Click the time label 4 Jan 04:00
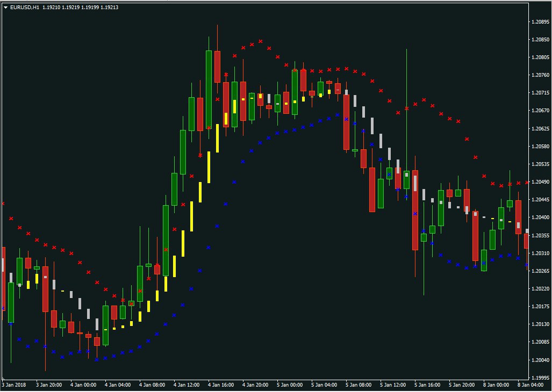Viewport: 552px width, 392px height. click(x=118, y=385)
